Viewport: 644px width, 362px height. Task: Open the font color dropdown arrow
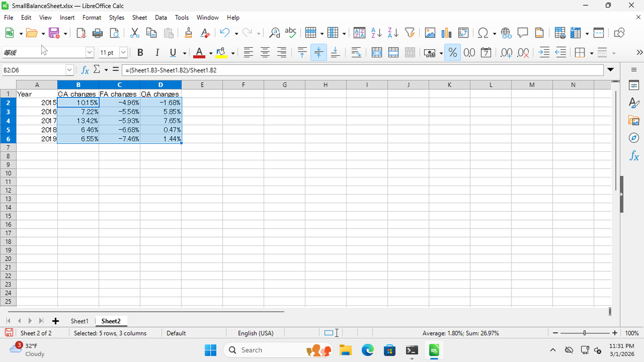(210, 53)
